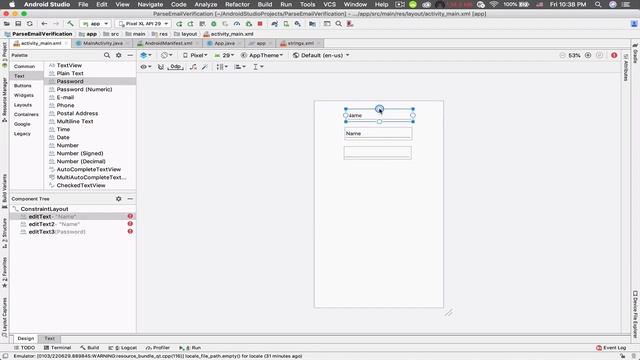Click error icon next to editText3
Image resolution: width=640 pixels, height=360 pixels.
click(x=130, y=231)
